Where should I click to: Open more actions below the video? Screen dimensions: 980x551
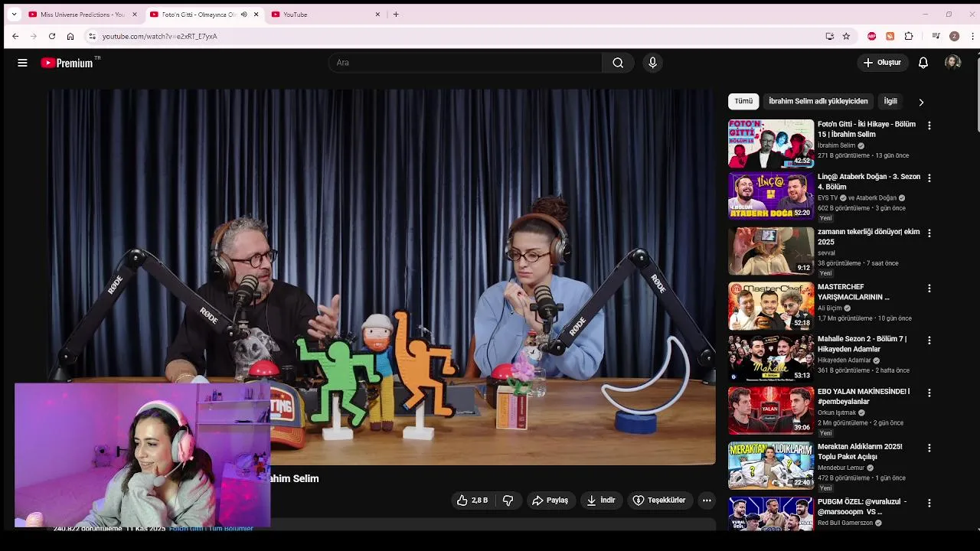click(707, 500)
